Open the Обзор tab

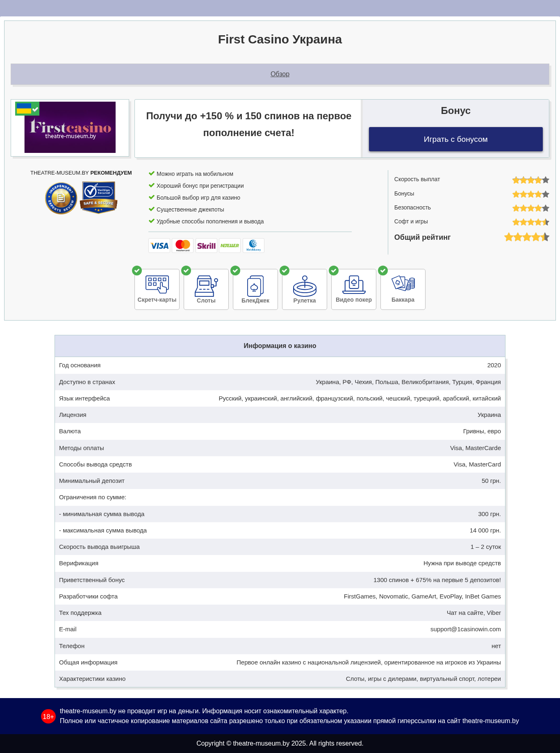pyautogui.click(x=280, y=74)
